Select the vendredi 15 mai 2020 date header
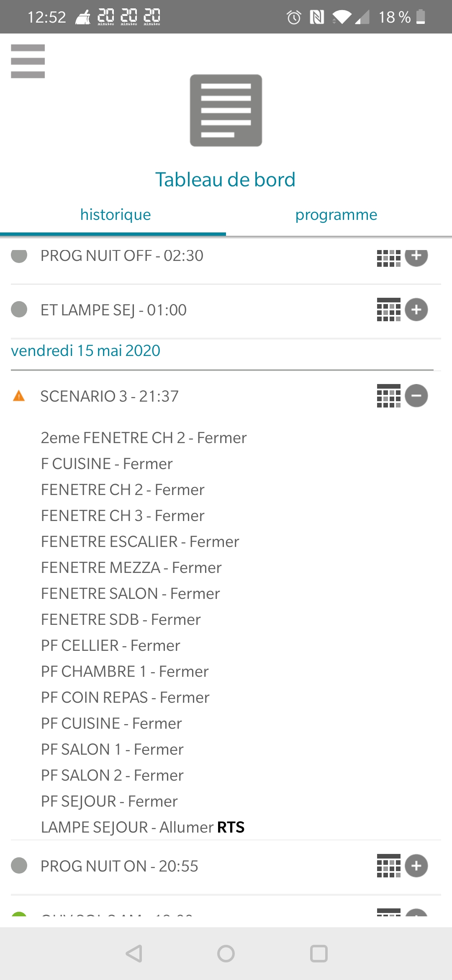Viewport: 452px width, 980px height. click(x=86, y=351)
